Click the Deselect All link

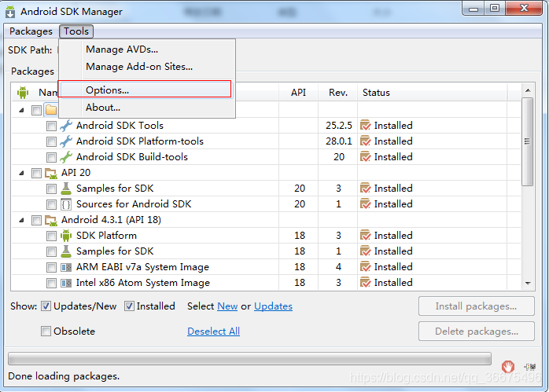214,332
